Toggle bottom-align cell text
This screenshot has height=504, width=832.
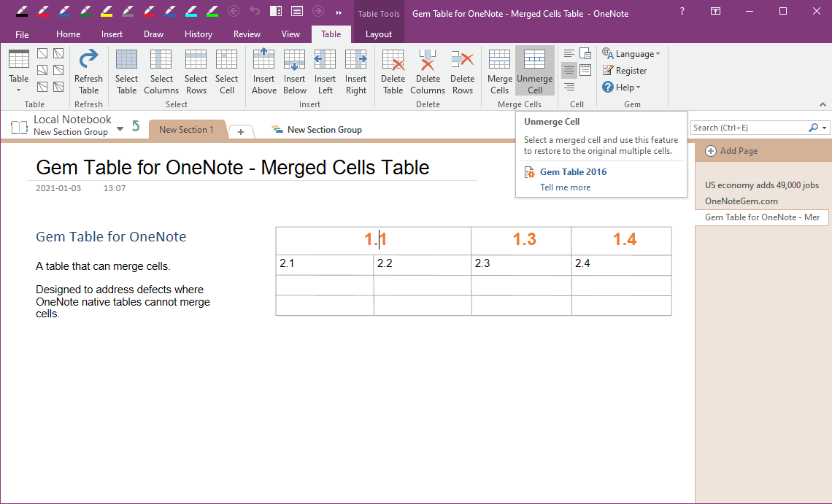point(569,87)
